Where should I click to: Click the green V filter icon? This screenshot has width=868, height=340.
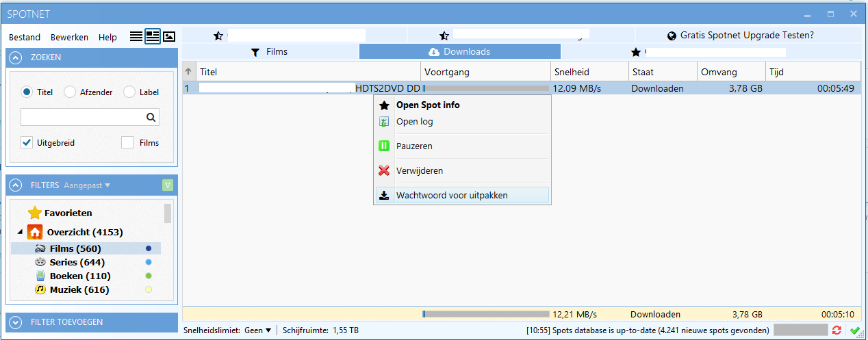tap(168, 185)
